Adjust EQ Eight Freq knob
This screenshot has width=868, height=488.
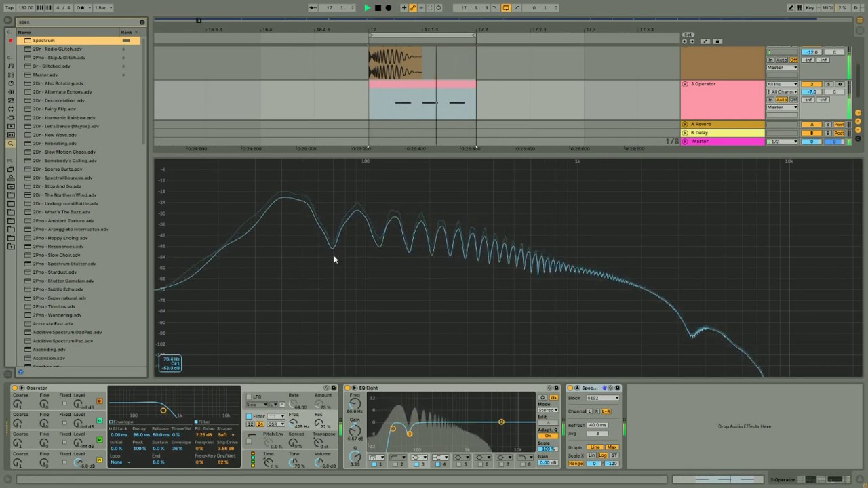[355, 403]
